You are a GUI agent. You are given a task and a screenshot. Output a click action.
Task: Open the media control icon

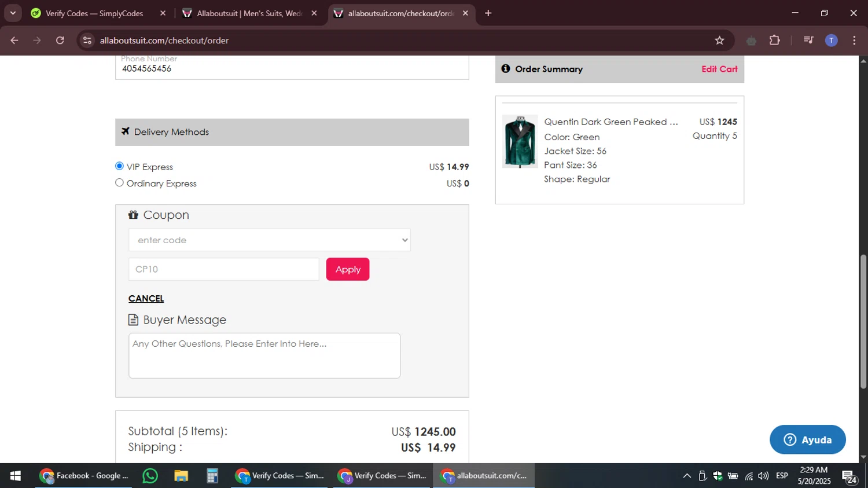pyautogui.click(x=808, y=41)
